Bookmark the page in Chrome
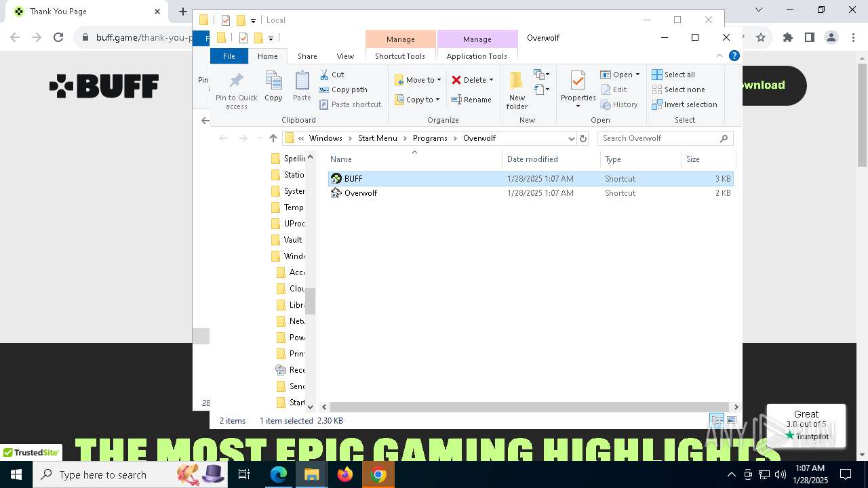The image size is (868, 488). (x=761, y=37)
